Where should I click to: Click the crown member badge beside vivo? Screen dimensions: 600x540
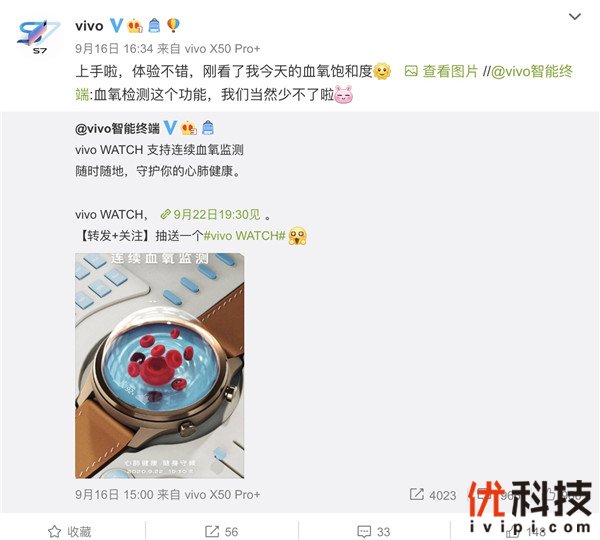coord(135,26)
